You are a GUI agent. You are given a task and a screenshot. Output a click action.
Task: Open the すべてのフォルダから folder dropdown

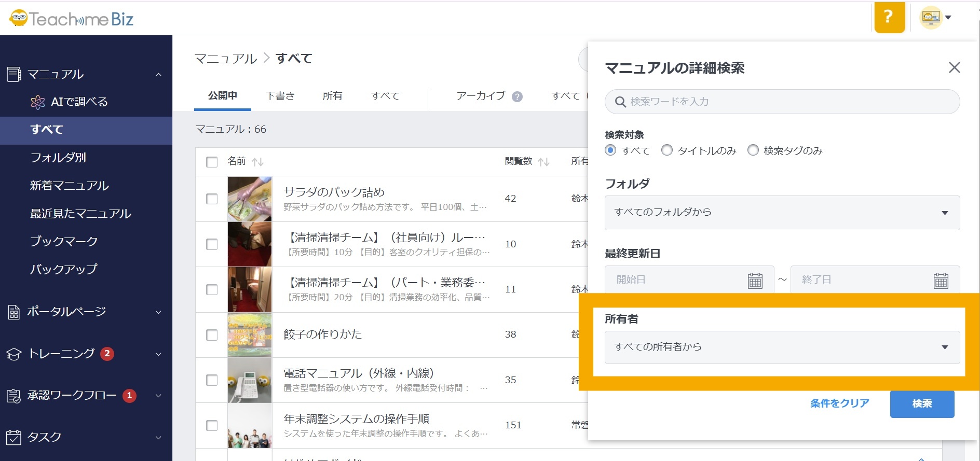tap(782, 213)
